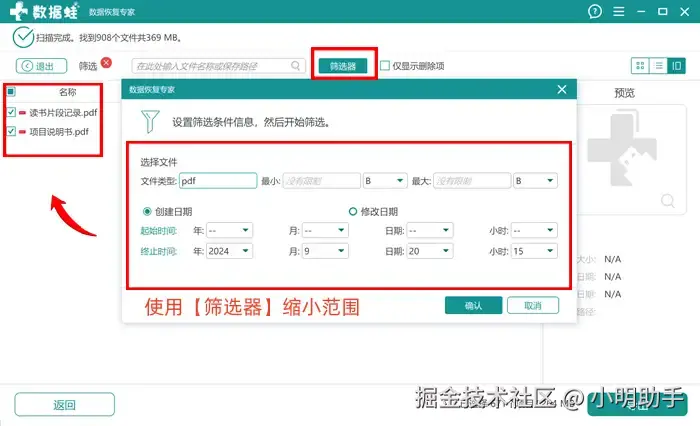Clear filter with red X icon
This screenshot has width=700, height=426.
click(x=106, y=63)
